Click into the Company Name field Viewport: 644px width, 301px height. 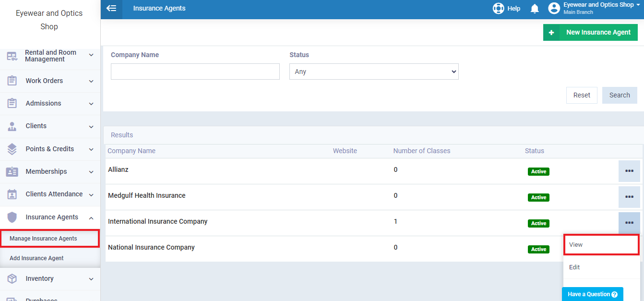tap(195, 72)
